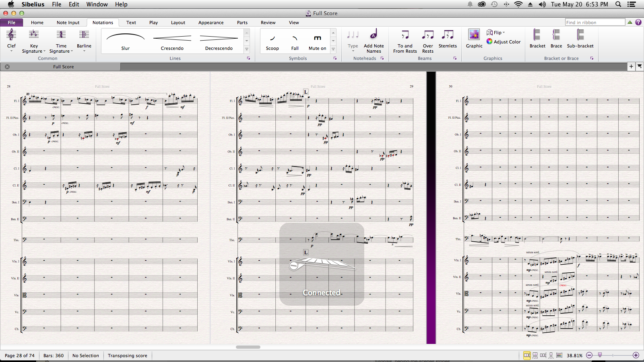Switch to the Parts tab

242,23
